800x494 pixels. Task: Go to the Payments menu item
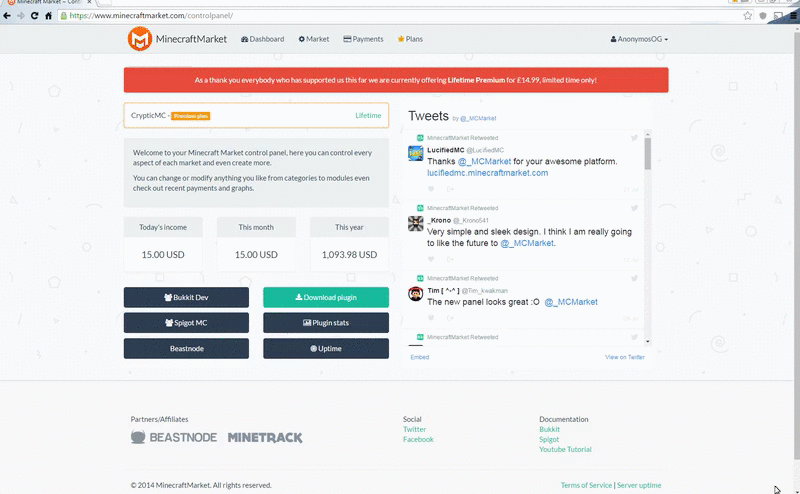363,39
